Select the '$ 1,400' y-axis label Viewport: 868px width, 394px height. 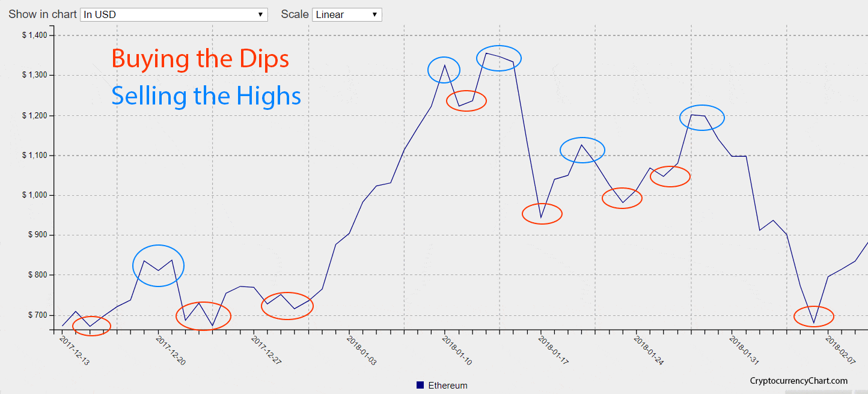click(x=34, y=34)
